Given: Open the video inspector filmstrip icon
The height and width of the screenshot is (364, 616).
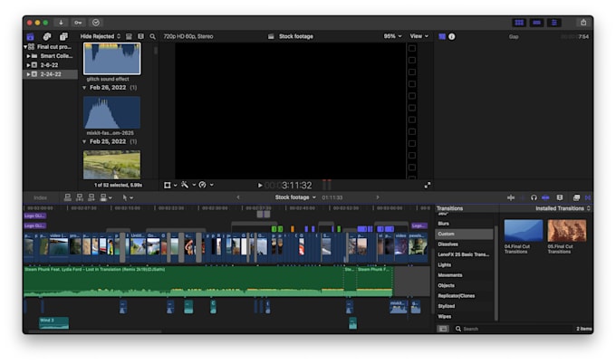Looking at the screenshot, I should 442,36.
